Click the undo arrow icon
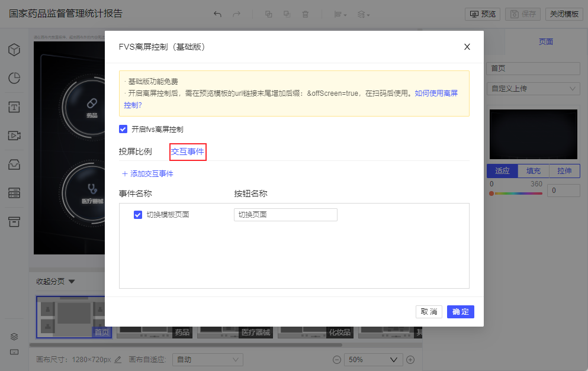Screen dimensions: 588x371 (x=217, y=14)
